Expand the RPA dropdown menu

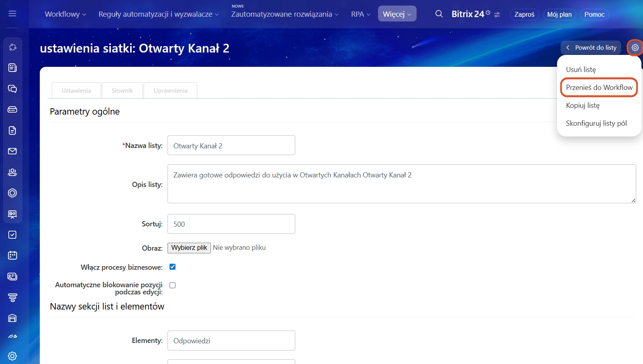tap(360, 14)
